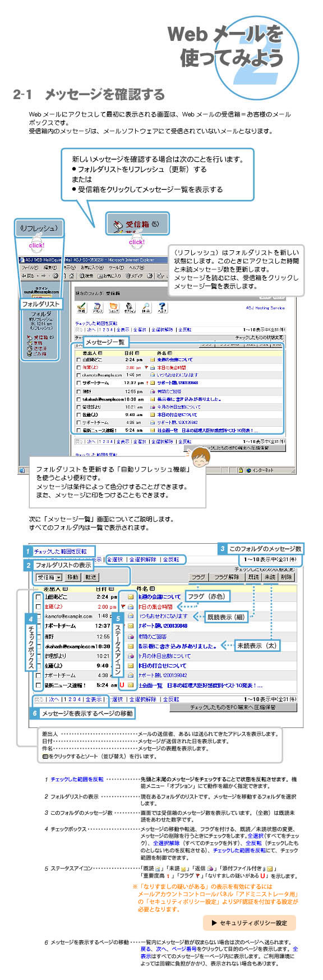Tick checkbox for 2:24 pm row in enlarged list

[38, 597]
